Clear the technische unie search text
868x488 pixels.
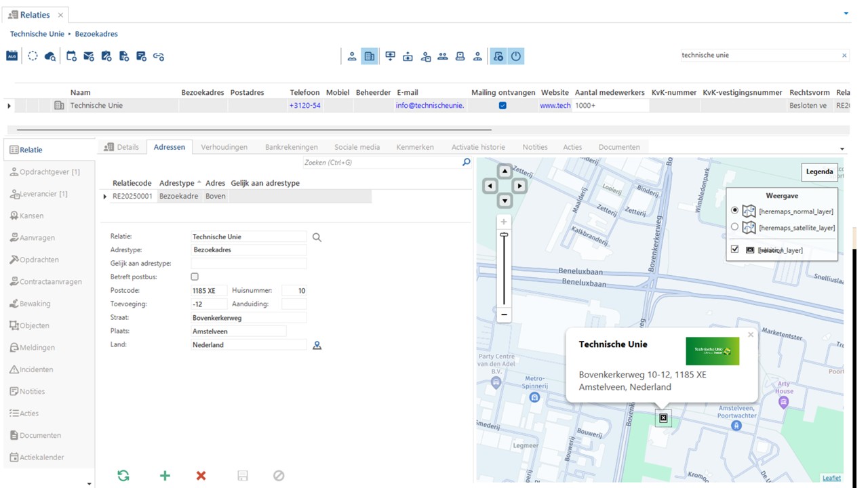coord(844,56)
